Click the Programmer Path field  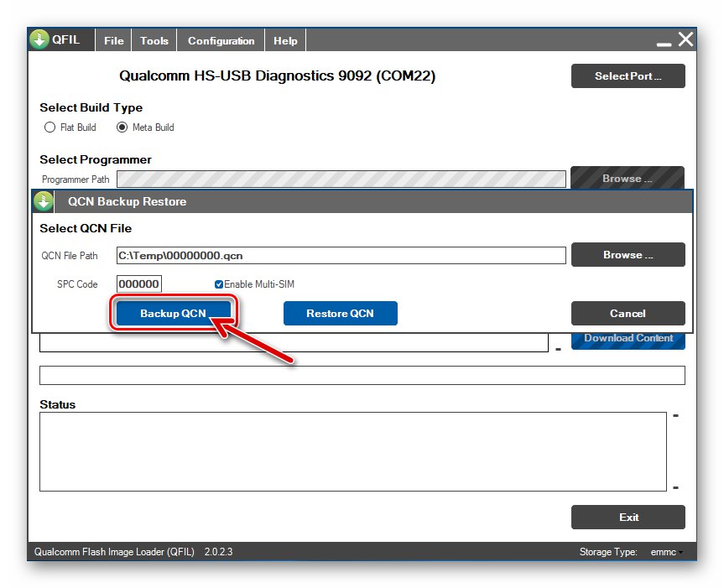tap(341, 179)
